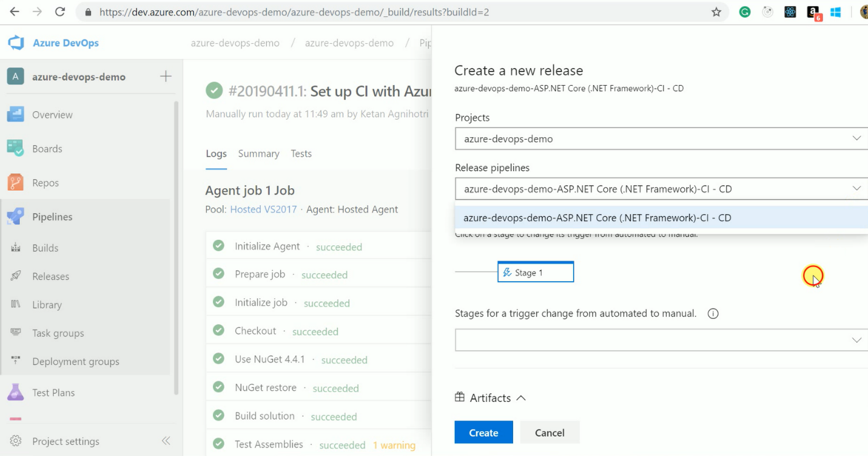The image size is (868, 456).
Task: Open Repos in the sidebar
Action: (45, 183)
